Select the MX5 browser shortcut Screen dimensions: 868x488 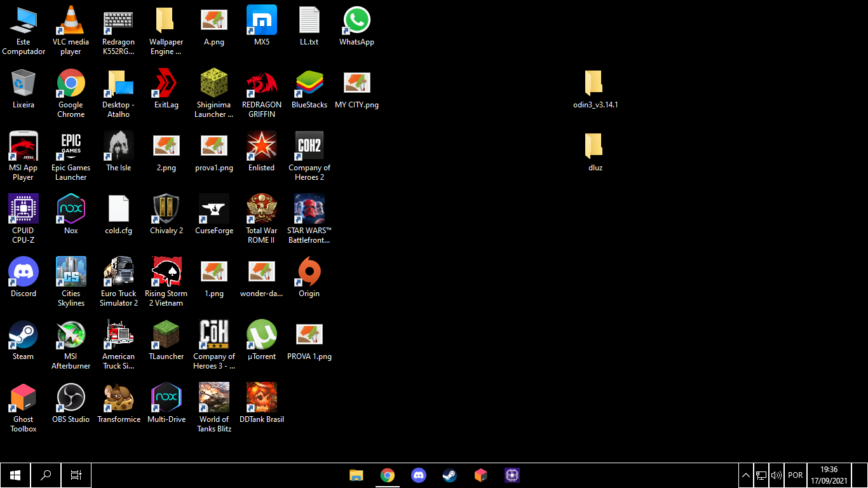(x=262, y=25)
